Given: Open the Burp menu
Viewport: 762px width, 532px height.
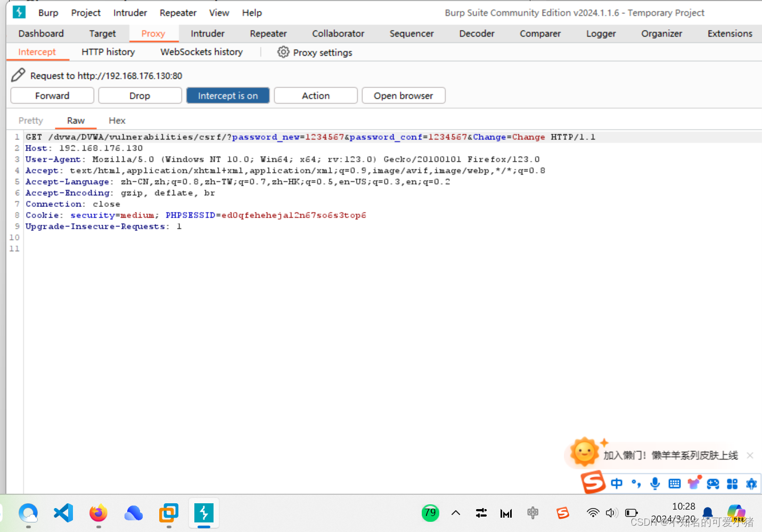Looking at the screenshot, I should (x=48, y=13).
